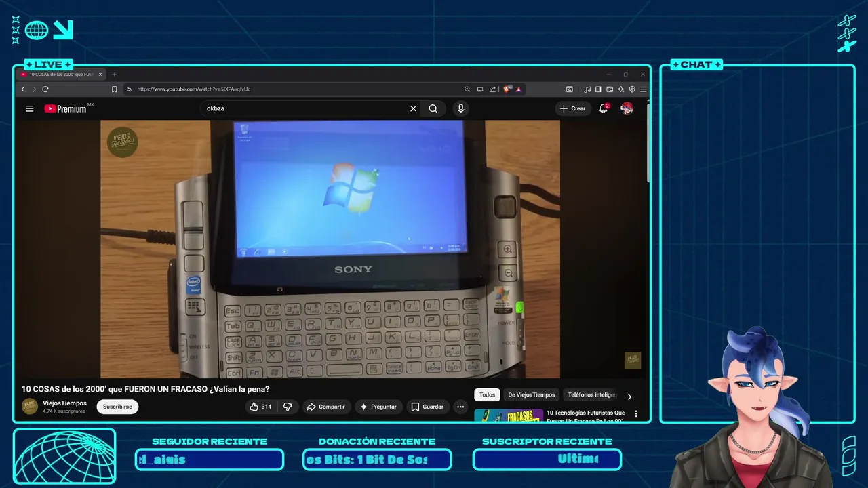Open the music note playlist icon
Viewport: 868px width, 488px height.
tap(587, 89)
